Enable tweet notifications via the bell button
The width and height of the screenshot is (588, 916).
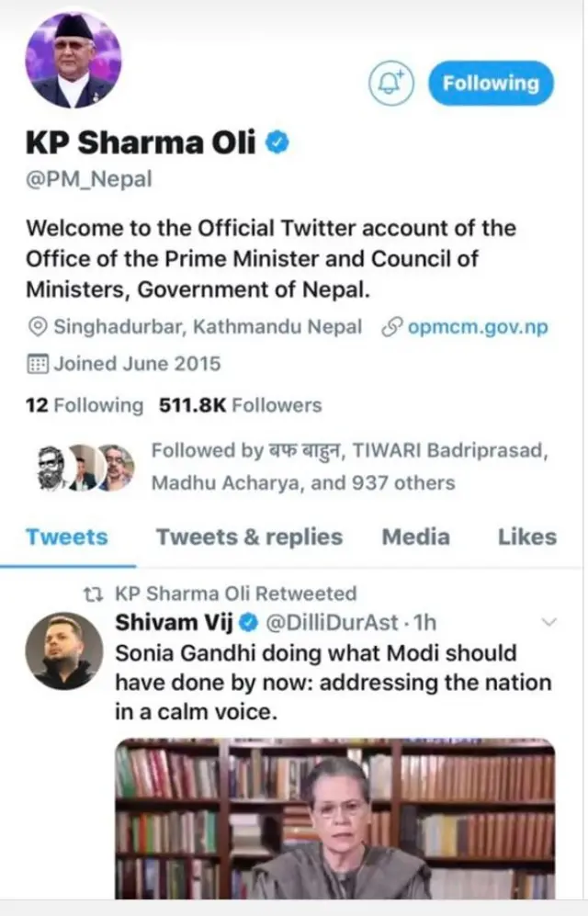(390, 84)
